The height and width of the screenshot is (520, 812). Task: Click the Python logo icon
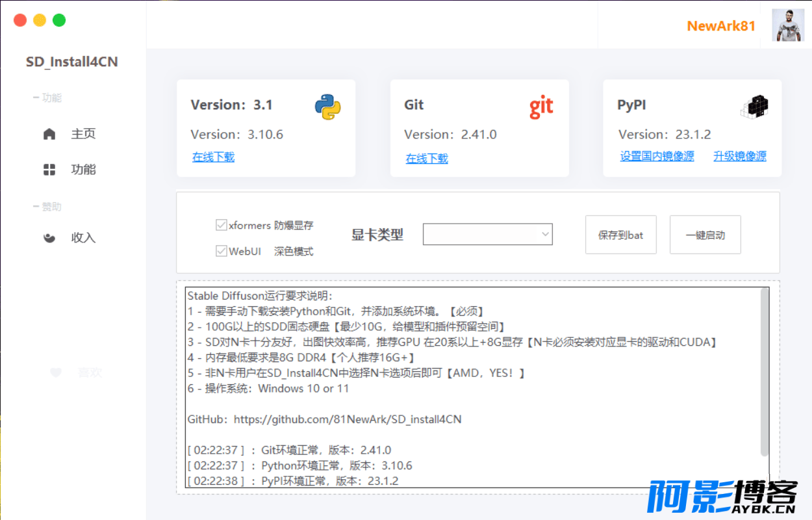click(x=328, y=107)
